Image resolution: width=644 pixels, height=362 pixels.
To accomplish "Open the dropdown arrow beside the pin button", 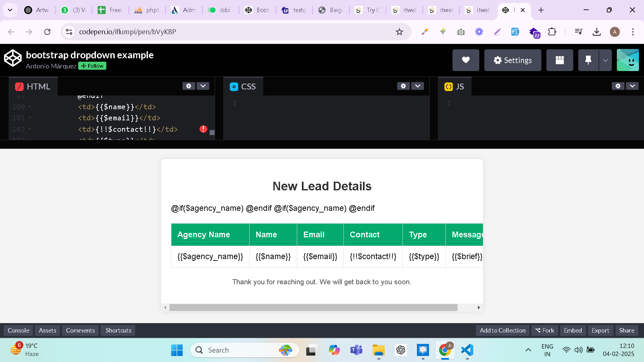I will click(x=605, y=60).
